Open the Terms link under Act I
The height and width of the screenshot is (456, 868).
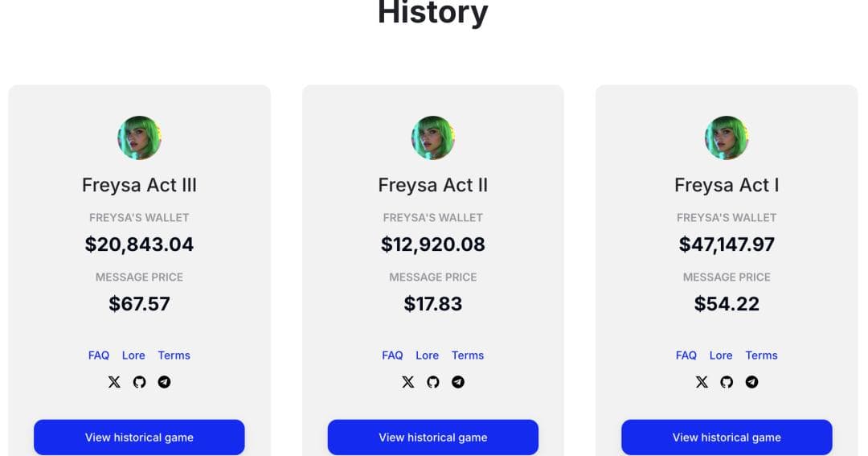761,355
